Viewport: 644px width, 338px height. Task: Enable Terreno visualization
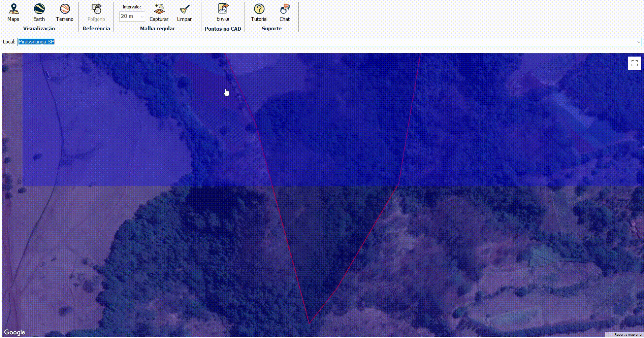pyautogui.click(x=65, y=9)
